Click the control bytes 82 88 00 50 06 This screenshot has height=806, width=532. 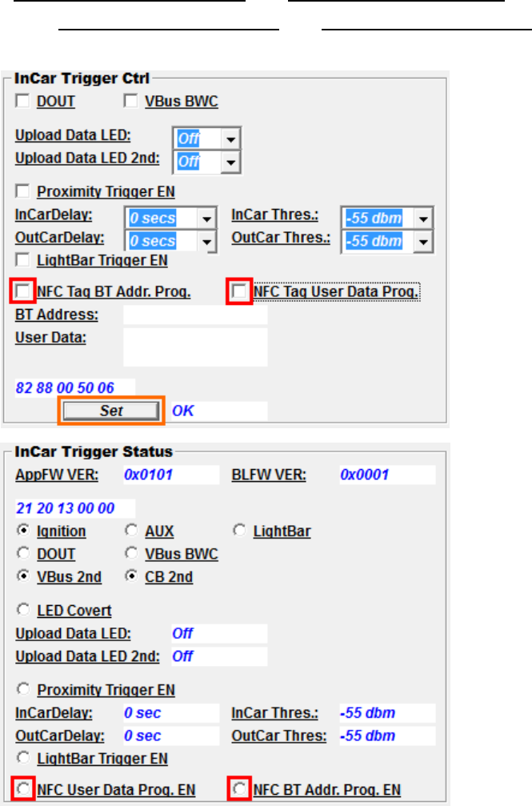(x=75, y=387)
